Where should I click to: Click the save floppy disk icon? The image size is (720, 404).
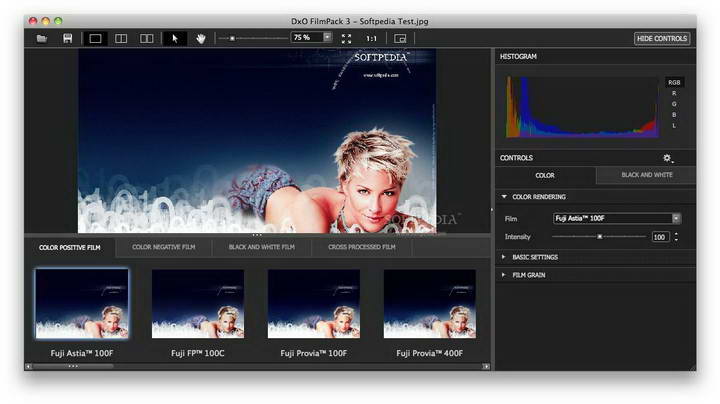click(x=67, y=38)
